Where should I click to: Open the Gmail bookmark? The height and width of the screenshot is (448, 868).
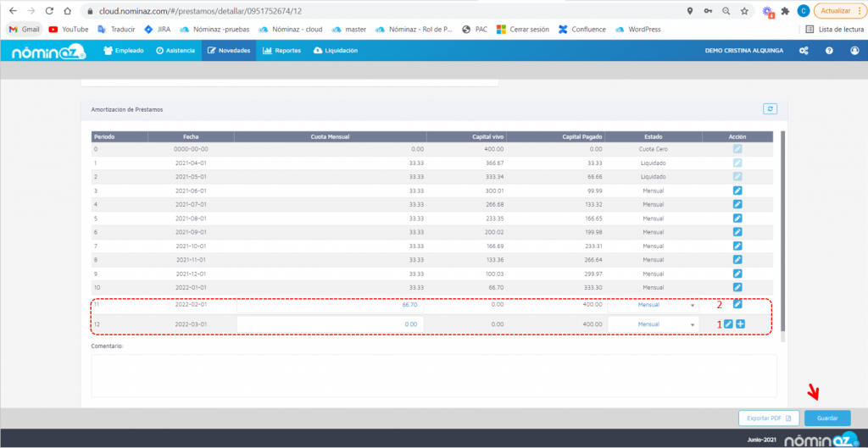[x=25, y=30]
